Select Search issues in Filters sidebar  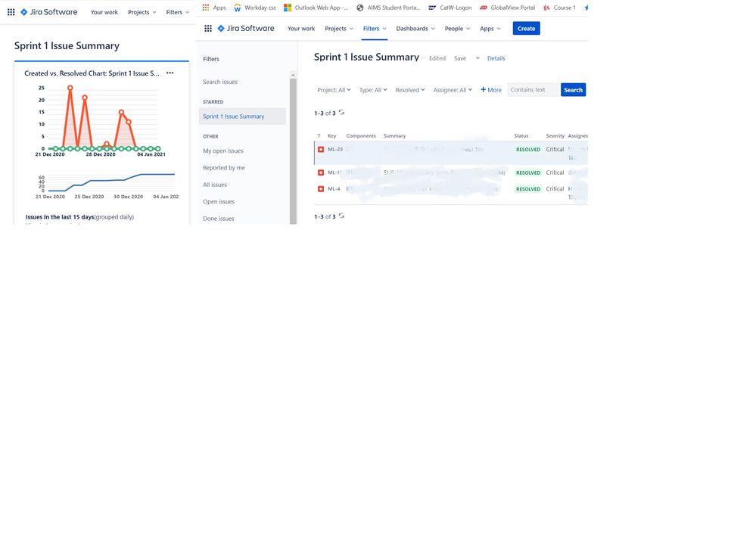coord(220,82)
